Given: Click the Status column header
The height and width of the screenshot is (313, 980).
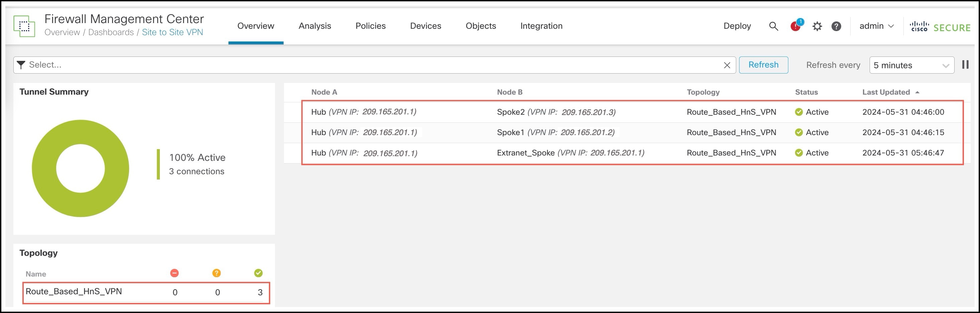Looking at the screenshot, I should tap(806, 92).
